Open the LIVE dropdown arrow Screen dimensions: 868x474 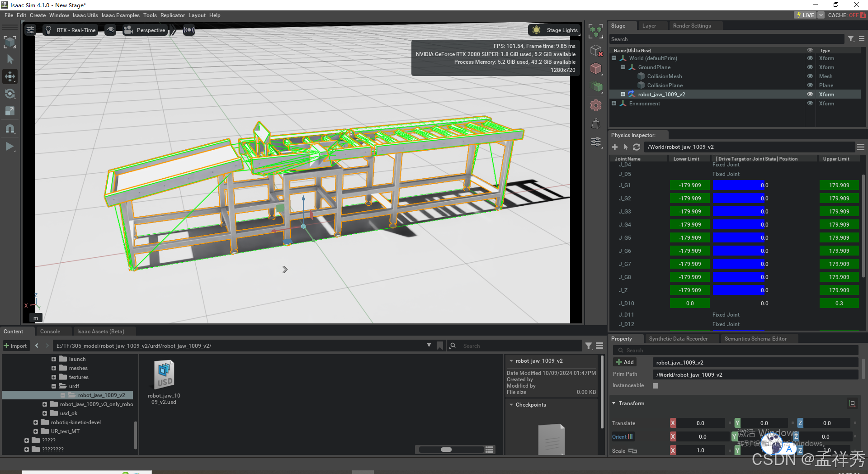pos(821,15)
